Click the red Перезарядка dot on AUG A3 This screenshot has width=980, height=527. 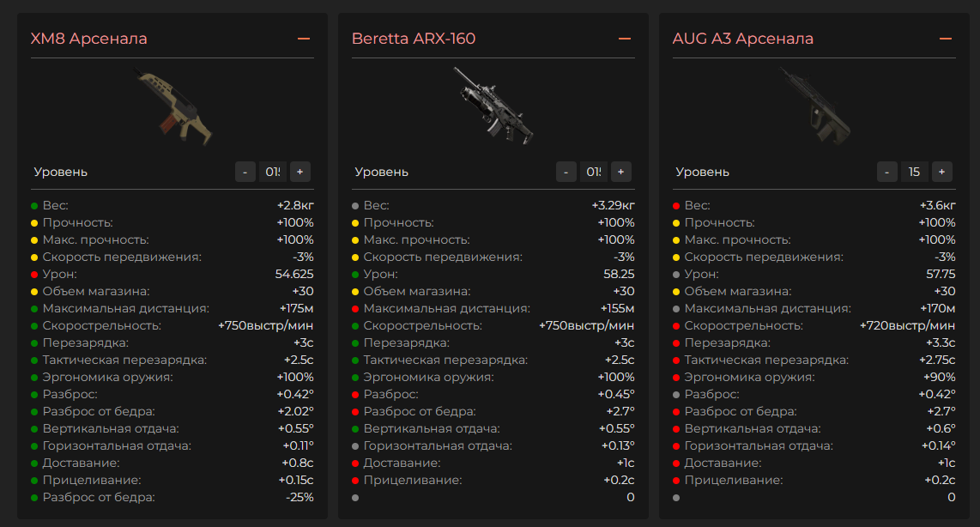pyautogui.click(x=676, y=343)
